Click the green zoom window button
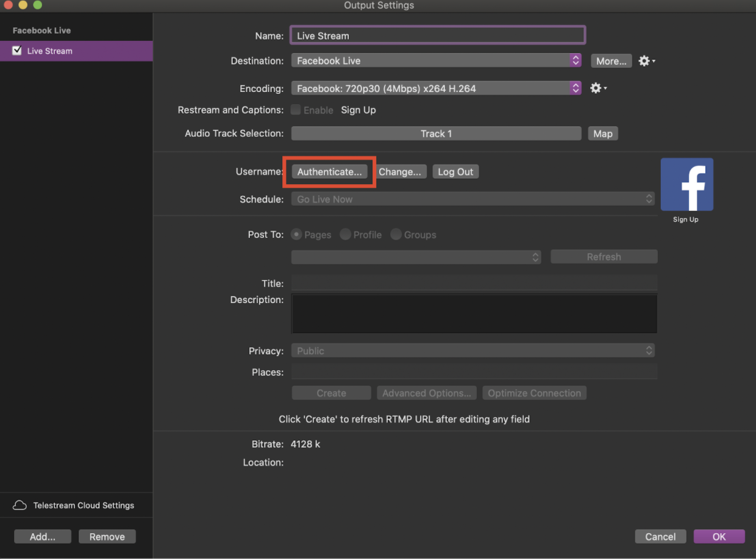 click(x=37, y=5)
